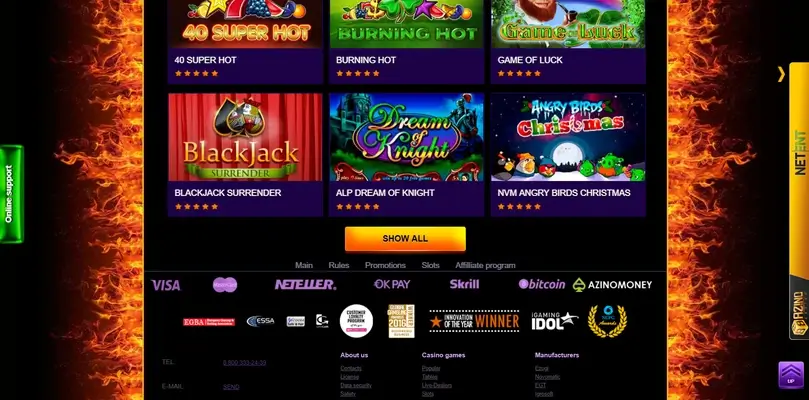Rate Alp Dream of Knight with stars
The height and width of the screenshot is (400, 809).
click(358, 206)
